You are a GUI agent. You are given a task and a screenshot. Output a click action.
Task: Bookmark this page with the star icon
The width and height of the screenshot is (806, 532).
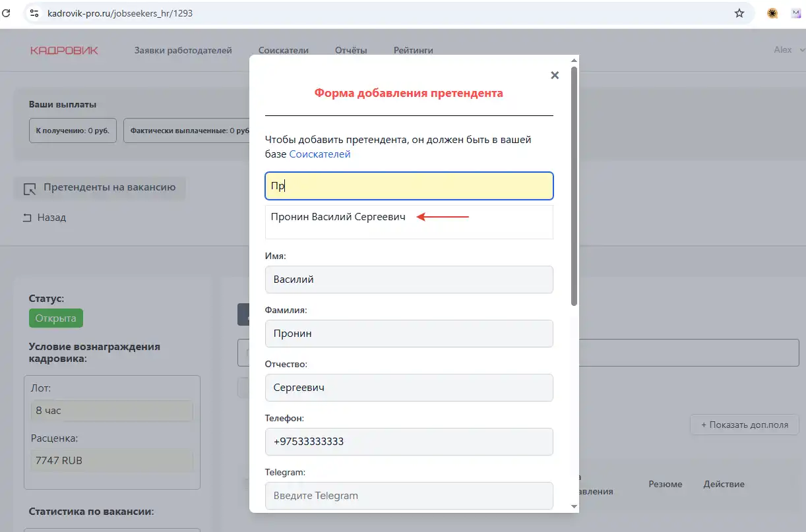[739, 13]
